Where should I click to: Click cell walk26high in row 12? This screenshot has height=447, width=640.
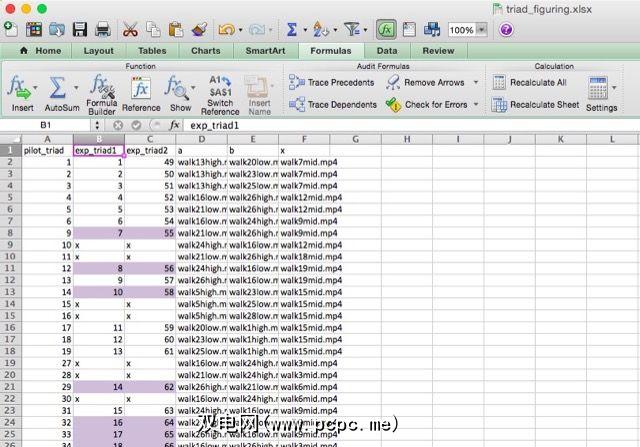click(x=202, y=280)
